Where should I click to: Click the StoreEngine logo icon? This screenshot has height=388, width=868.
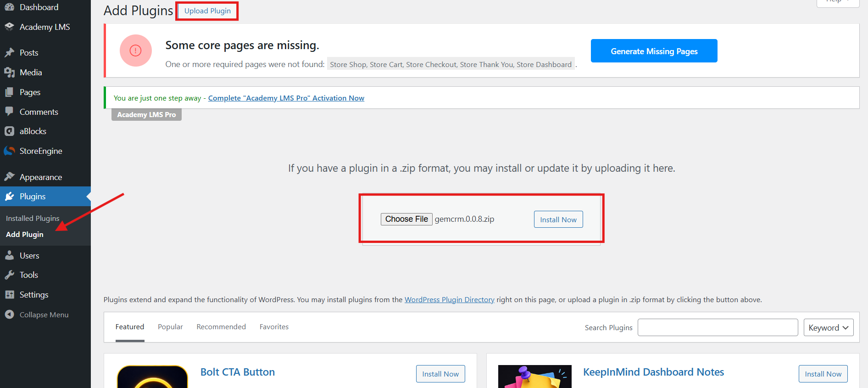9,151
